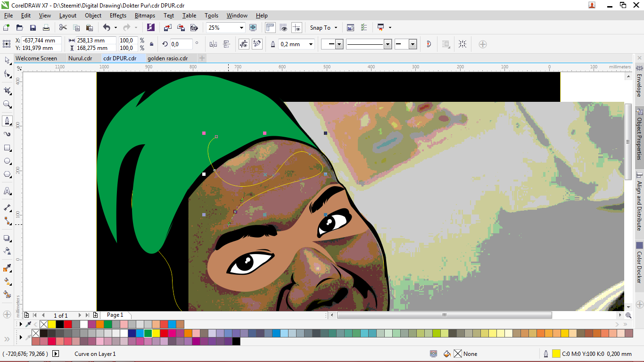Select the Zoom tool in toolbox
This screenshot has height=362, width=644.
point(7,104)
